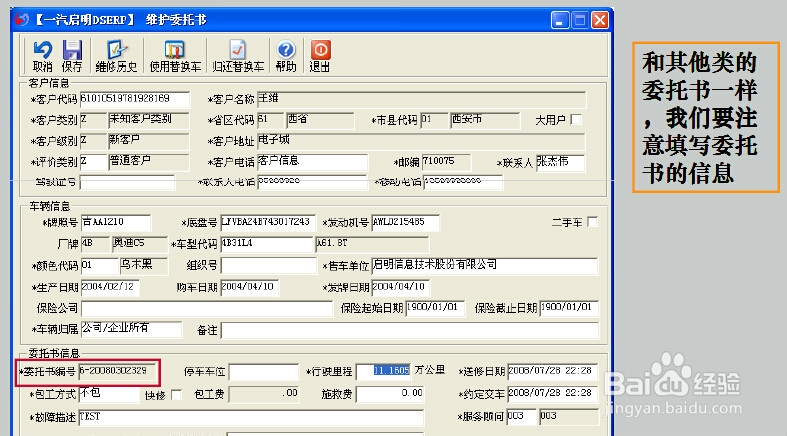The height and width of the screenshot is (436, 787).
Task: Click the 牌照号 field 吉AA1210
Action: pos(115,223)
